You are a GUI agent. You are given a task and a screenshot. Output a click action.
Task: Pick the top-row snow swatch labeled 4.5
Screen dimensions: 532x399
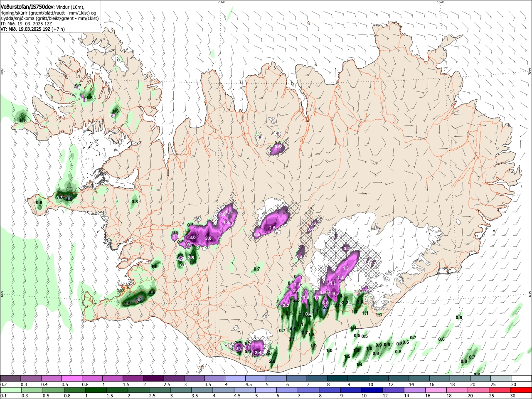(x=256, y=379)
